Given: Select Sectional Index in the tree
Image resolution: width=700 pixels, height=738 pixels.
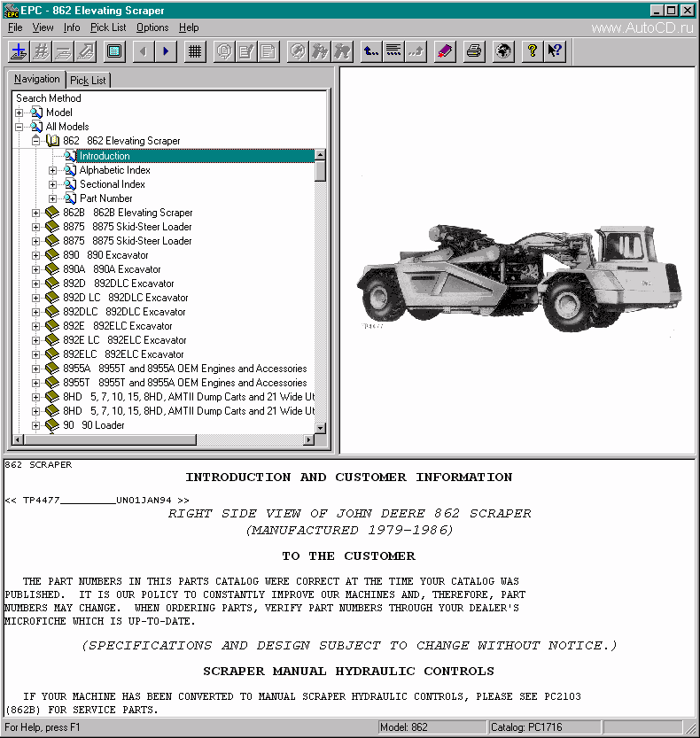Looking at the screenshot, I should 112,184.
